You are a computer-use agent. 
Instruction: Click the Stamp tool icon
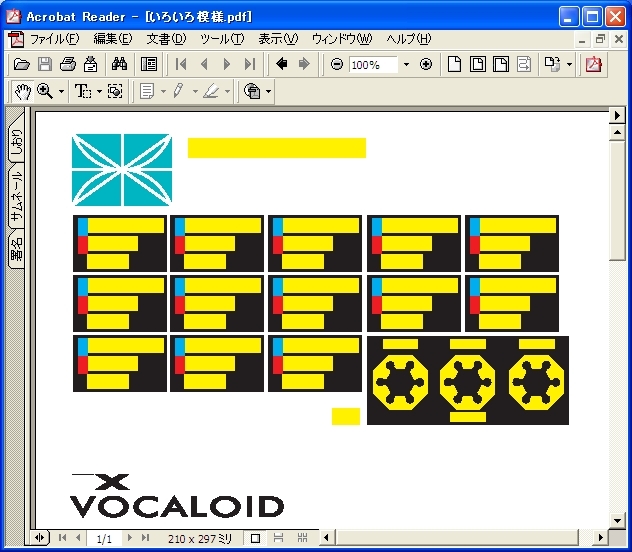point(252,91)
